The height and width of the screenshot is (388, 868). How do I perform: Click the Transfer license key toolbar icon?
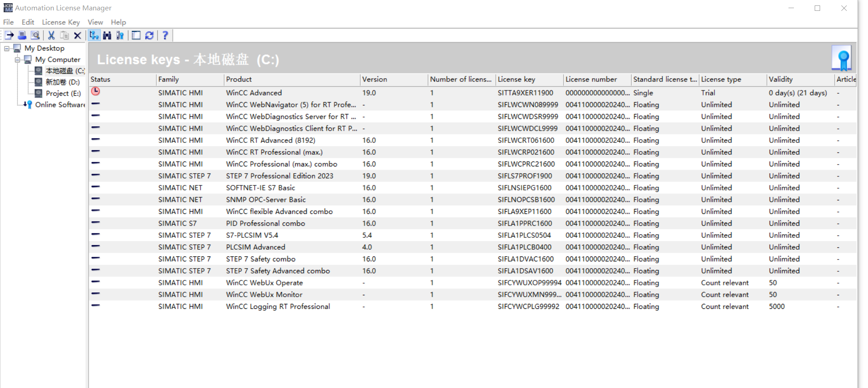coord(9,35)
